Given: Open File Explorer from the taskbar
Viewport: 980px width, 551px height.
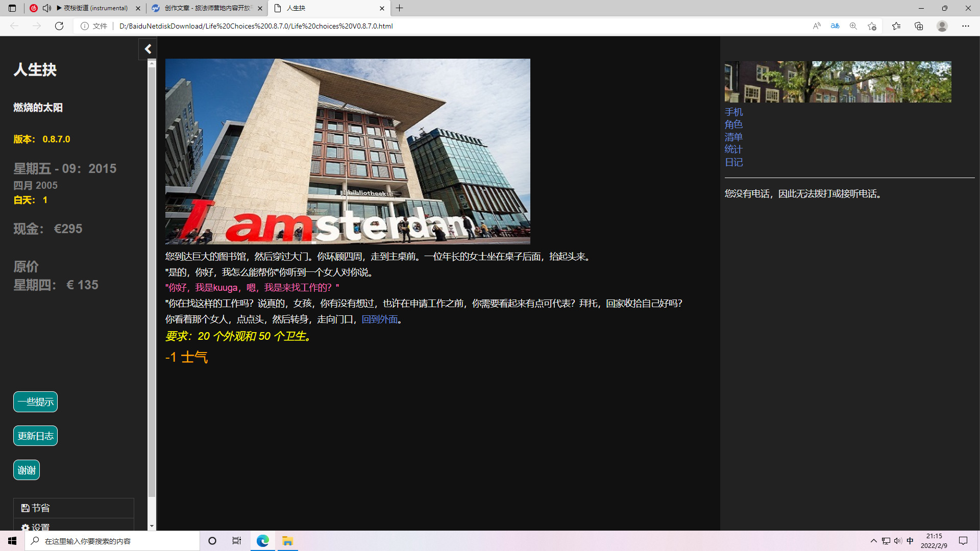Looking at the screenshot, I should click(x=287, y=541).
